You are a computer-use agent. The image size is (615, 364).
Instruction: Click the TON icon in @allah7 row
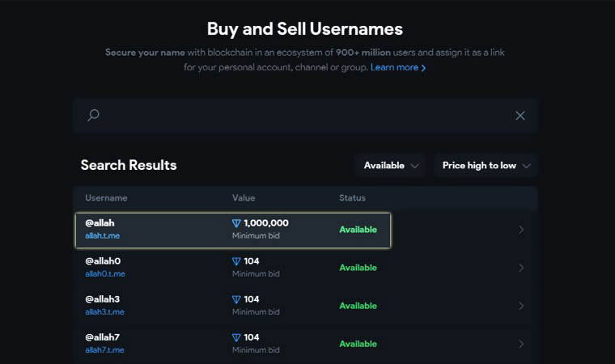click(x=236, y=337)
